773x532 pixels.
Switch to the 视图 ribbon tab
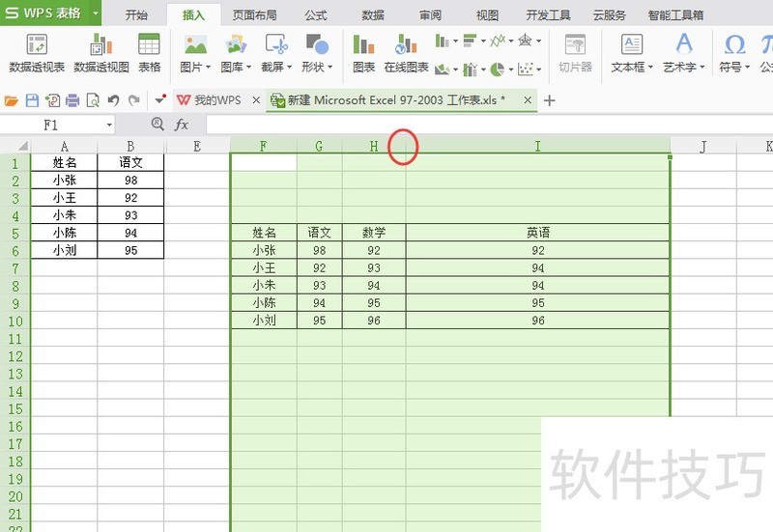point(487,15)
